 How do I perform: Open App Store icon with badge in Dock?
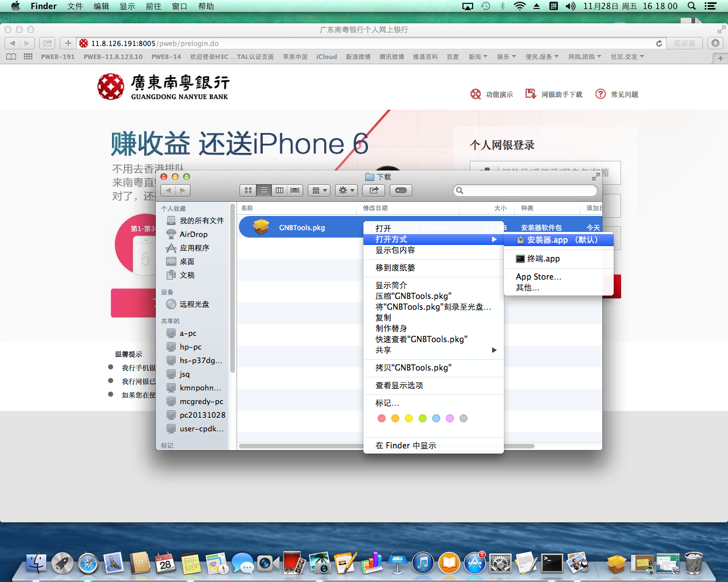474,563
